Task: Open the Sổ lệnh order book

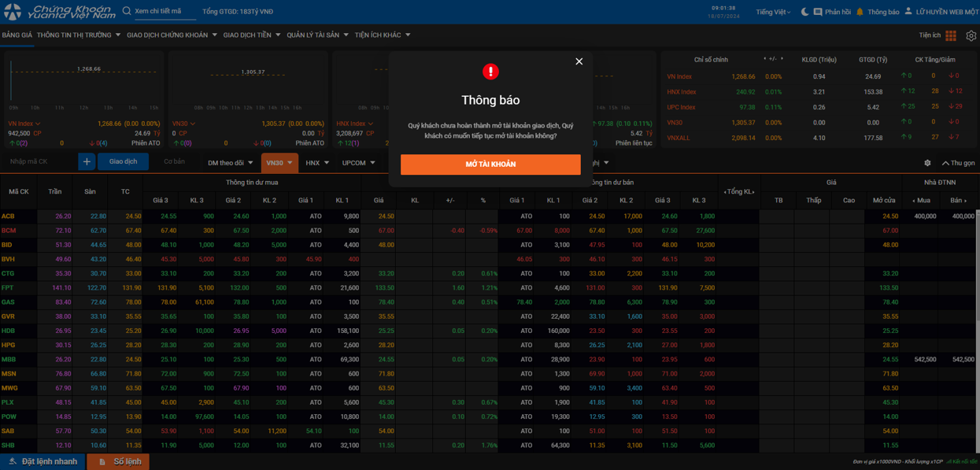Action: tap(119, 461)
